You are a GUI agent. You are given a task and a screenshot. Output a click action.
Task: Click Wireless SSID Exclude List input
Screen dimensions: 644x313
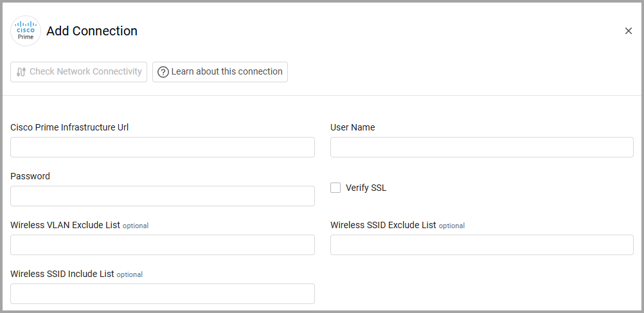[x=481, y=245]
